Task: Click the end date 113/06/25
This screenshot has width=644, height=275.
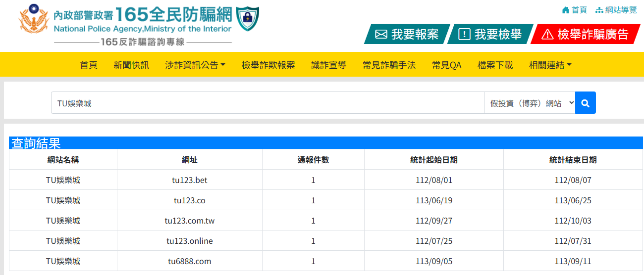Action: click(573, 200)
